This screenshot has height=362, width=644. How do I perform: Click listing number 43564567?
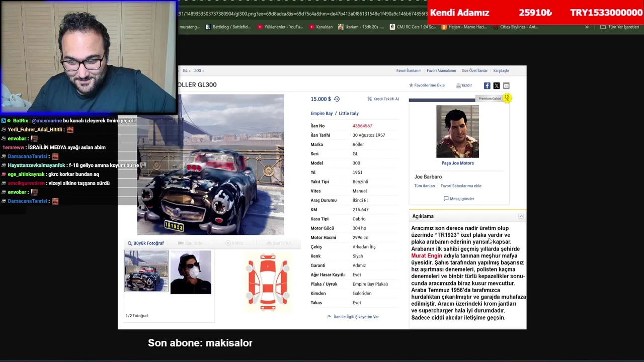pos(362,126)
